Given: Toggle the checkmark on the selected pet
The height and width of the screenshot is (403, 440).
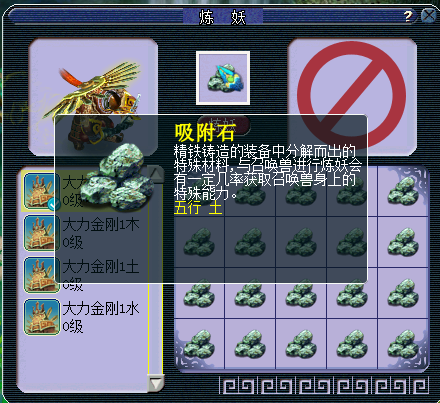Looking at the screenshot, I should pyautogui.click(x=53, y=204).
